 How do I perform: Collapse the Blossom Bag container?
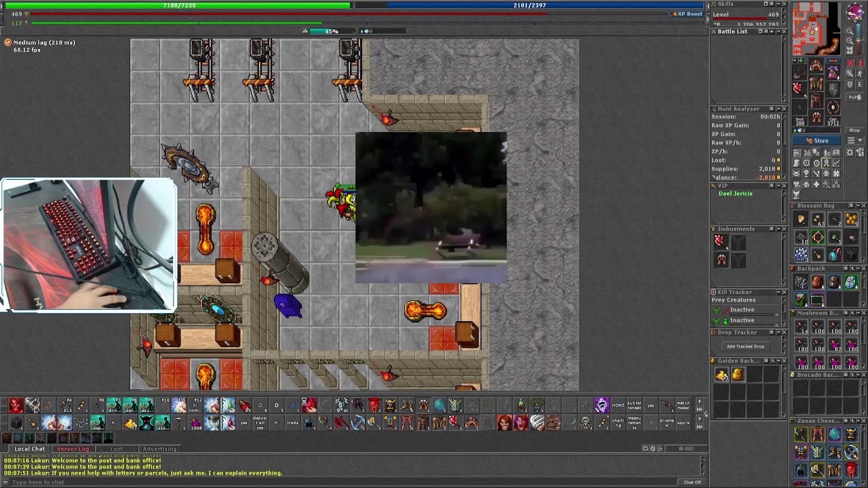(x=858, y=205)
